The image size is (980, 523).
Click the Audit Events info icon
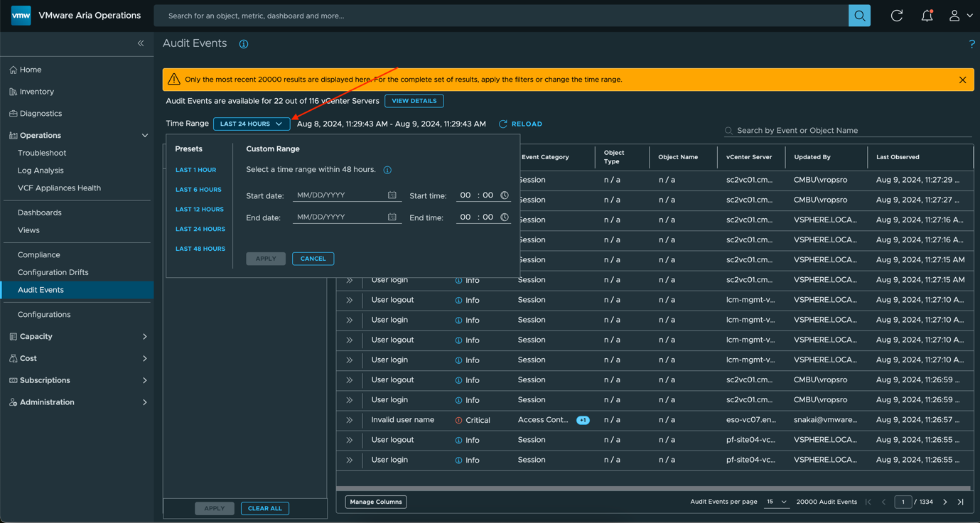pos(244,44)
